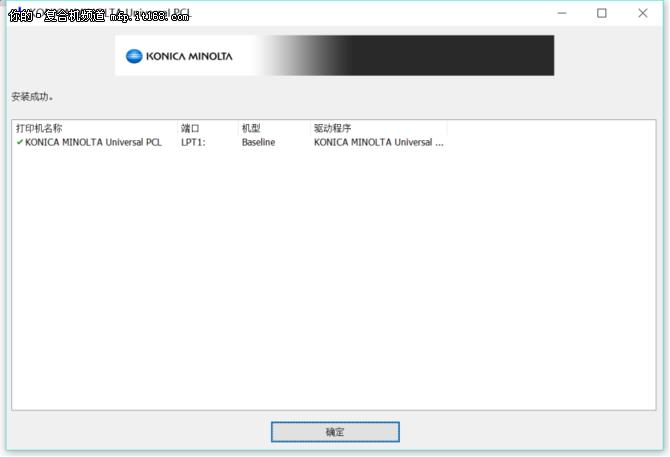The width and height of the screenshot is (670, 457).
Task: Select the Baseline model cell
Action: click(259, 142)
